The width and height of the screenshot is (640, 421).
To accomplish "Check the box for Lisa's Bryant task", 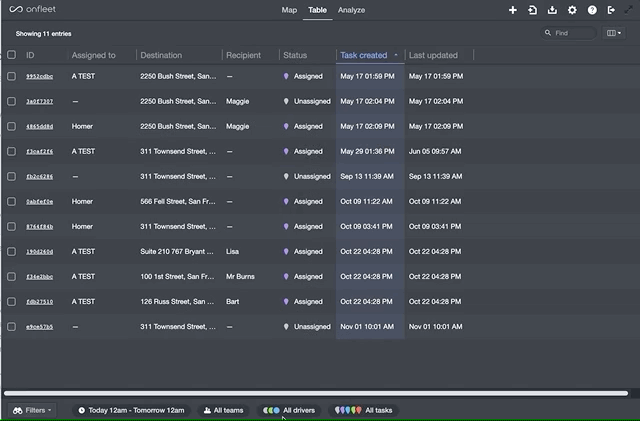I will point(11,252).
